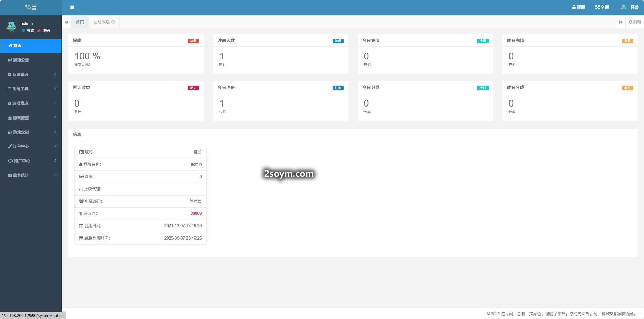Expand the 系统管理 menu
The width and height of the screenshot is (644, 319).
(31, 75)
